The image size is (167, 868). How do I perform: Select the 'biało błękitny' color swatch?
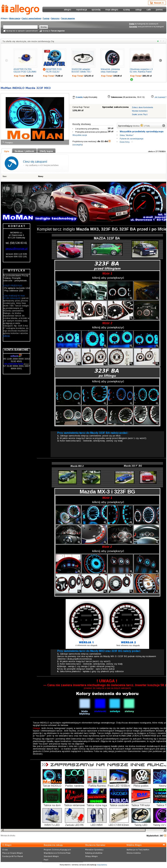[85, 703]
